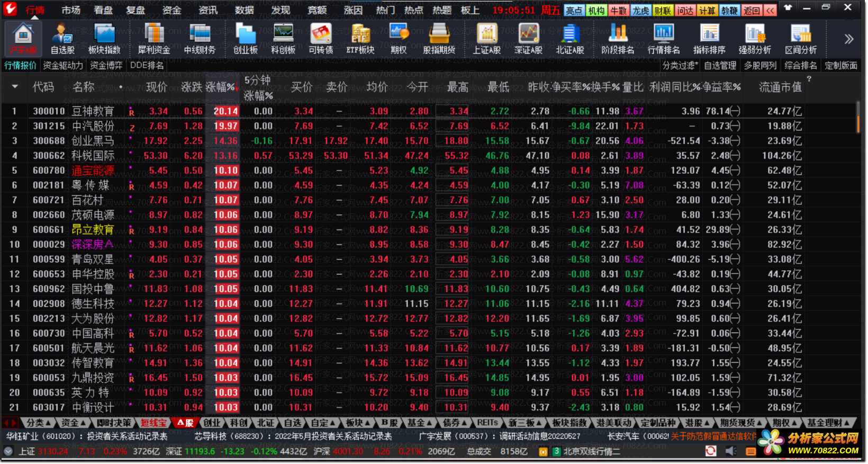Screen dimensions: 868x464
Task: Click the 机构 button in title bar
Action: (x=596, y=11)
